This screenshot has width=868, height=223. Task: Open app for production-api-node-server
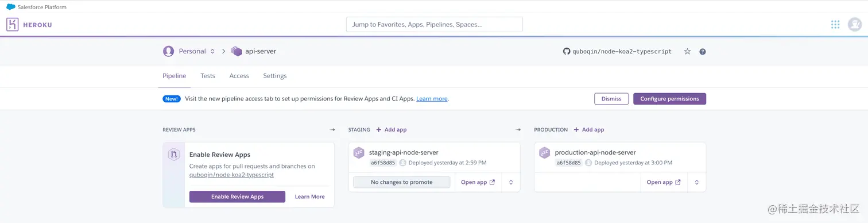[x=664, y=182]
